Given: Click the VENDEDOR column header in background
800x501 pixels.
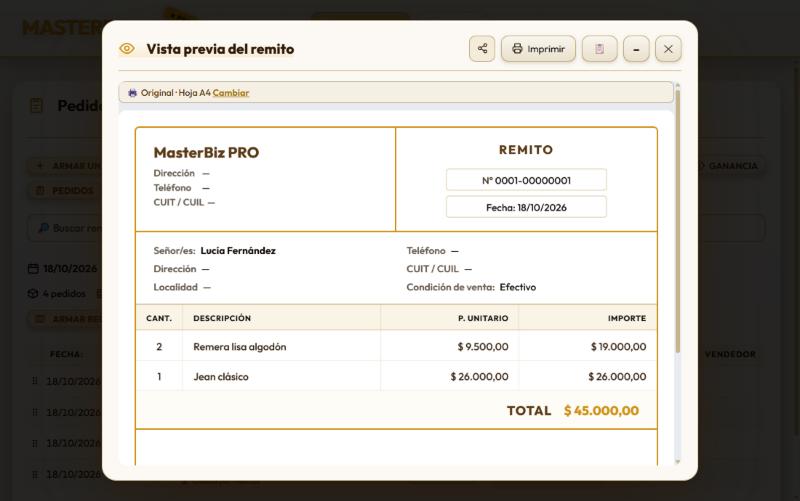Looking at the screenshot, I should pyautogui.click(x=730, y=354).
